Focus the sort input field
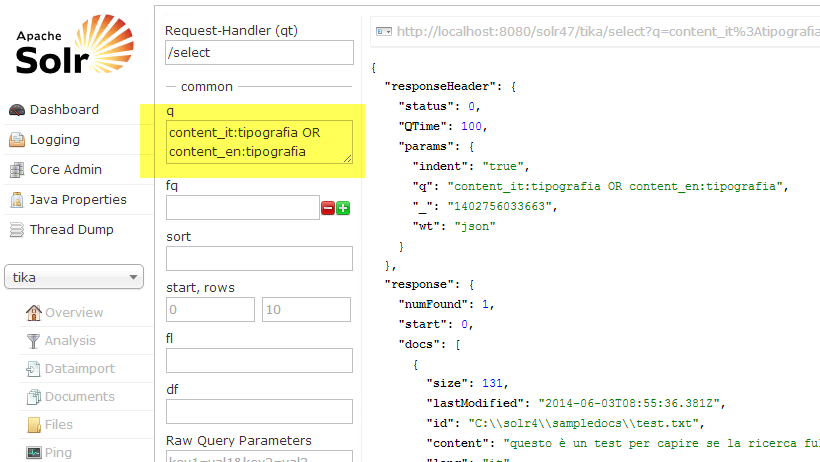This screenshot has width=820, height=462. point(259,258)
